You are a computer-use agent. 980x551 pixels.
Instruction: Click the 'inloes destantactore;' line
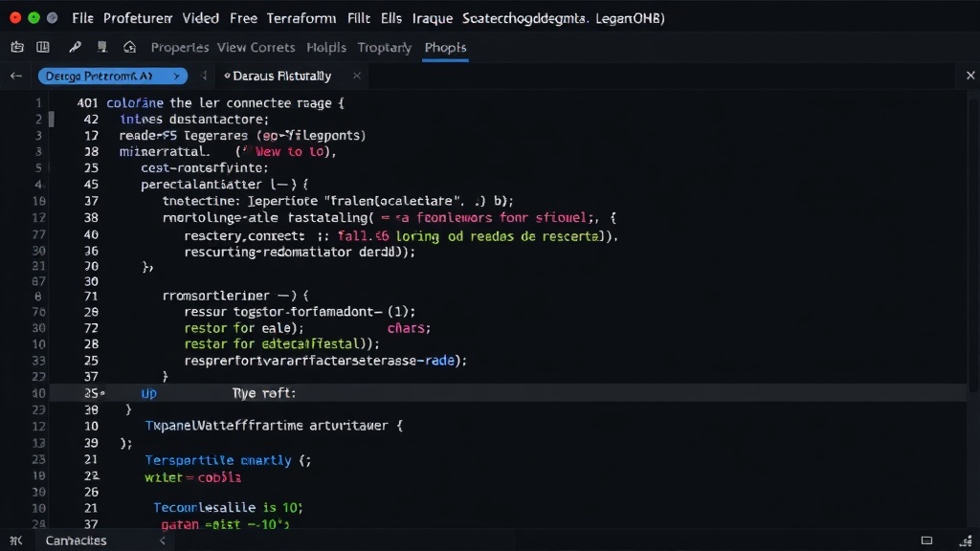tap(193, 120)
